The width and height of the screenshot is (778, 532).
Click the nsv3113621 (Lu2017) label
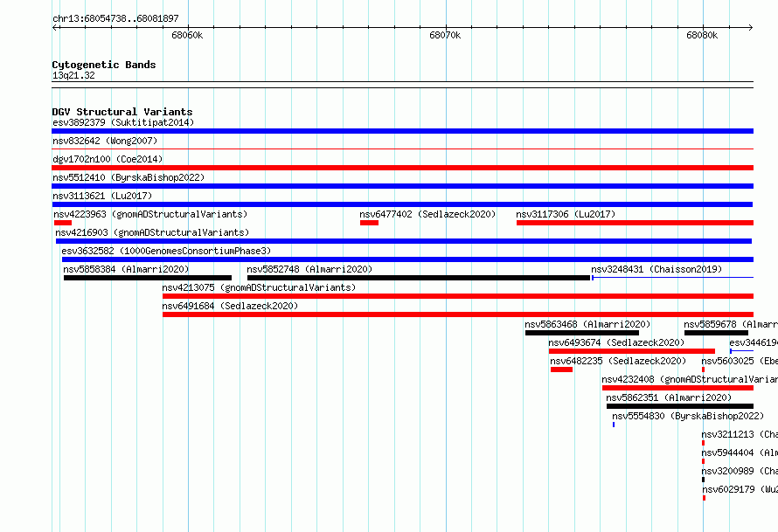click(x=102, y=196)
